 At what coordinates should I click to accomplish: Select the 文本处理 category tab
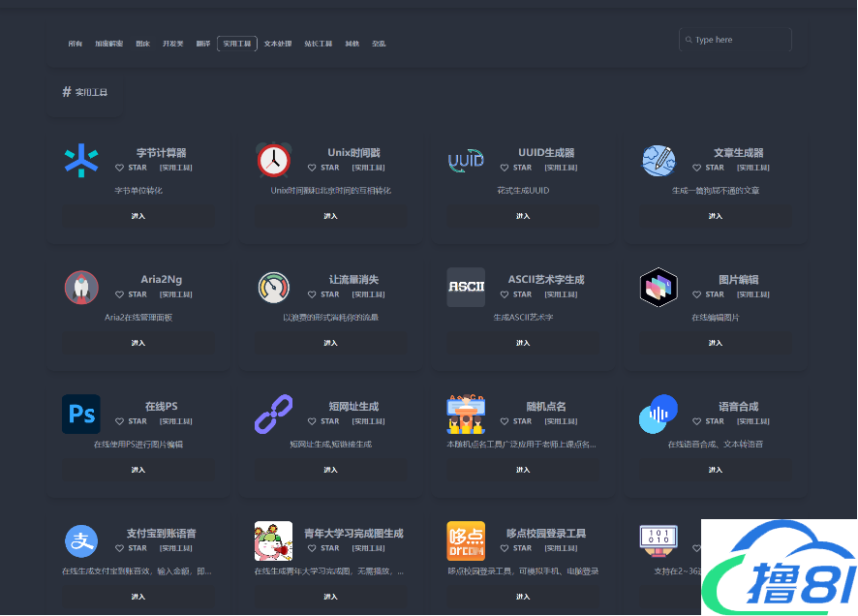click(x=278, y=44)
